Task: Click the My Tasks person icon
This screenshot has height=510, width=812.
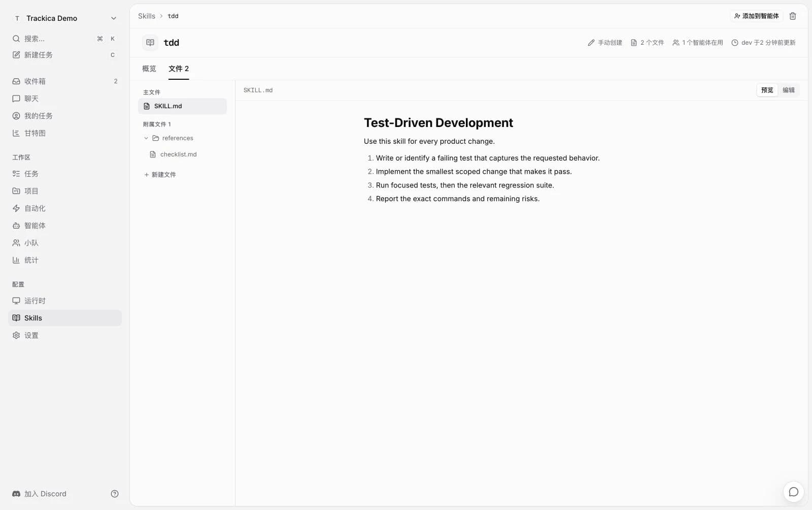Action: 16,116
